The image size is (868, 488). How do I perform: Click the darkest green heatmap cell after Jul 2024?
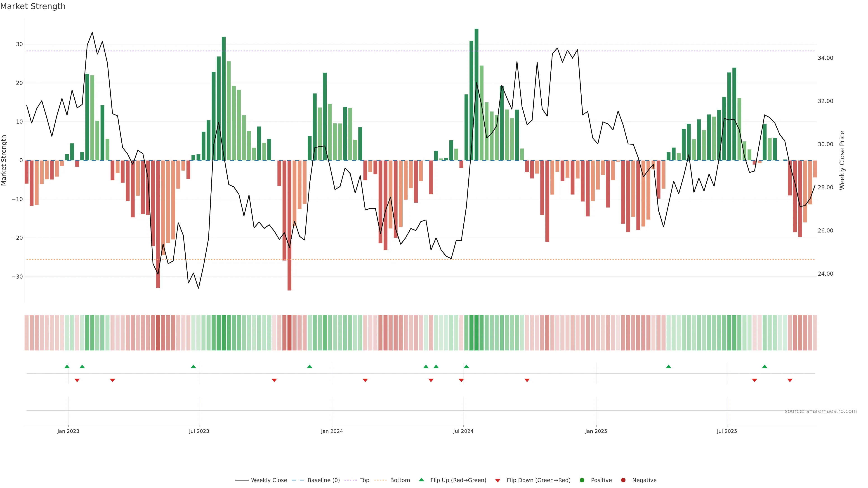(x=476, y=332)
